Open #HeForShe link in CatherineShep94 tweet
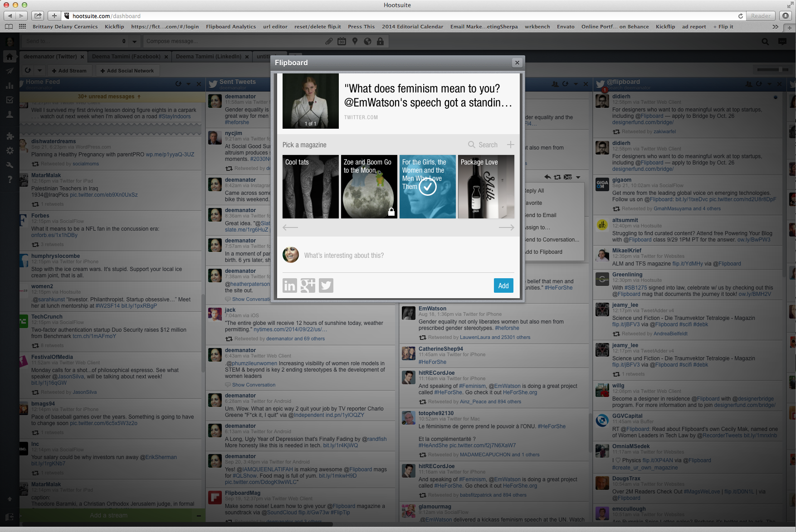 (432, 362)
